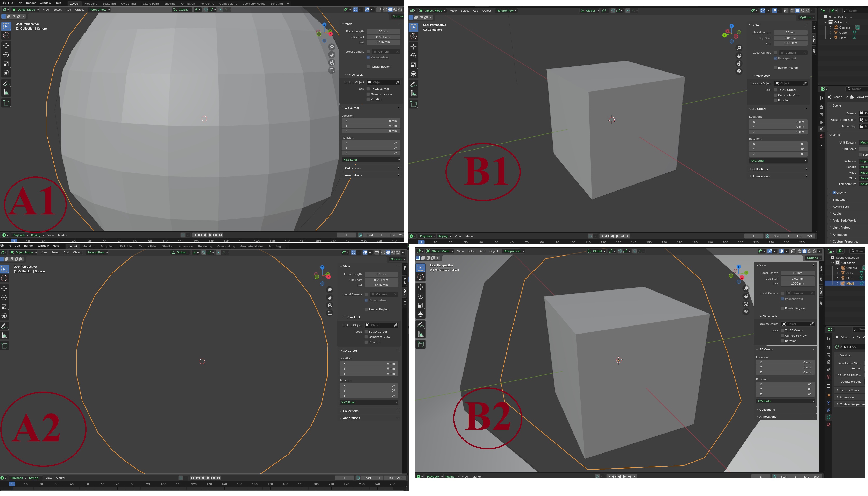Select the Add Cube tool in panel B2
Viewport: 868px width, 496px height.
[421, 344]
